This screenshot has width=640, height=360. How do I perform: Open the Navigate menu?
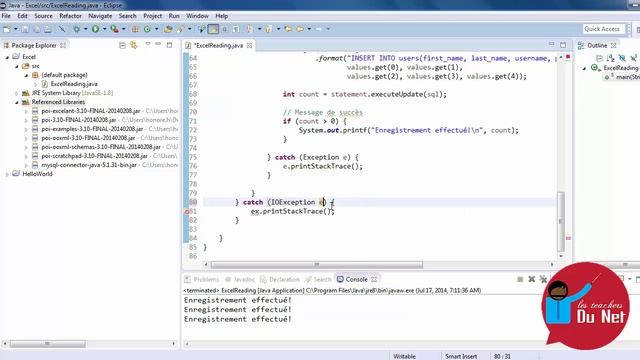coord(100,16)
